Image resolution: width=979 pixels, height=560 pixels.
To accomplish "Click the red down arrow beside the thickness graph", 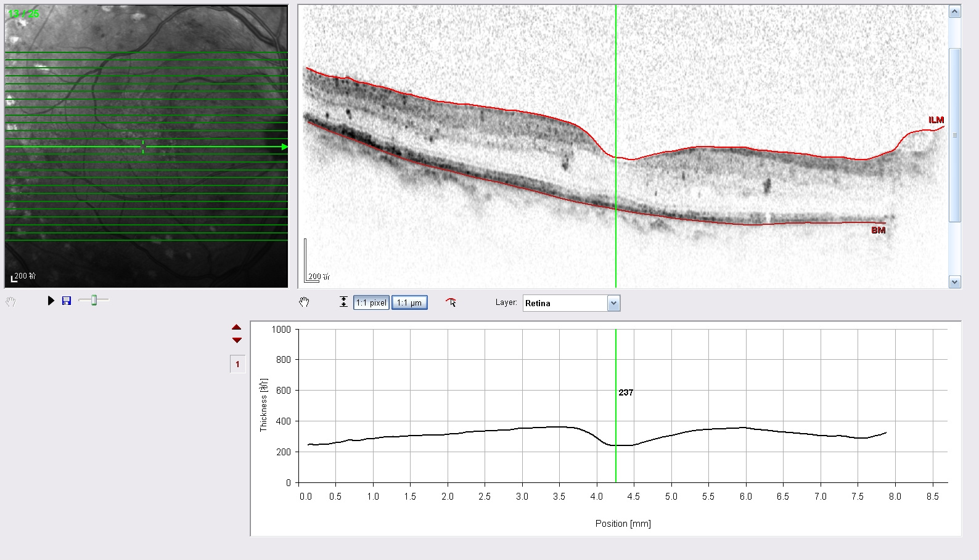I will [x=237, y=340].
